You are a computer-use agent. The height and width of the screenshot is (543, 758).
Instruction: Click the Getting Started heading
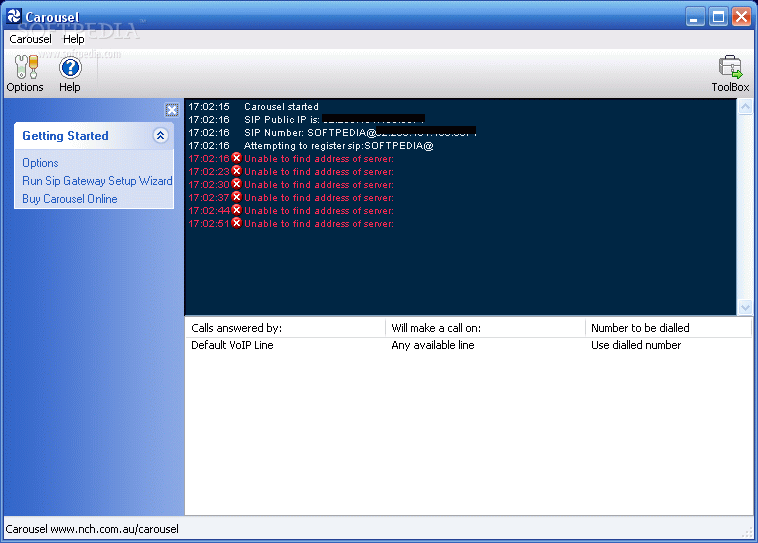[x=65, y=136]
